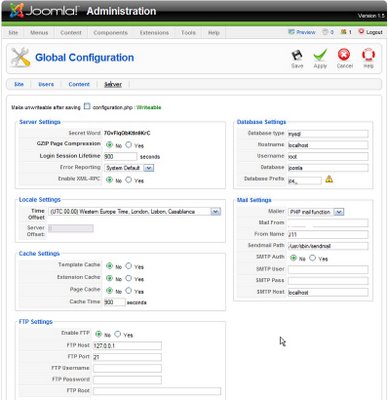
Task: Click the FTP Username field
Action: tap(127, 368)
